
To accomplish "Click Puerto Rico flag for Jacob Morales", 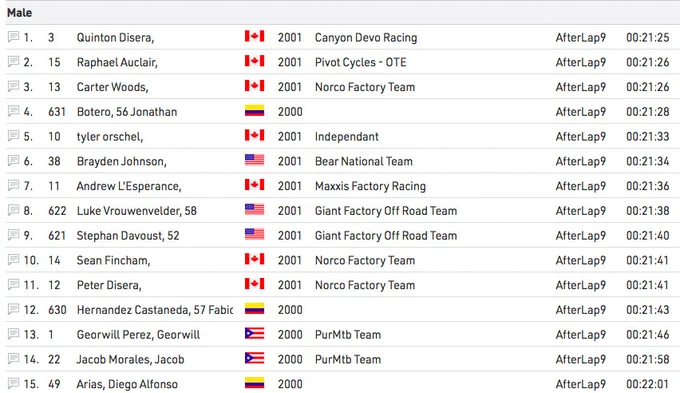I will pos(254,358).
